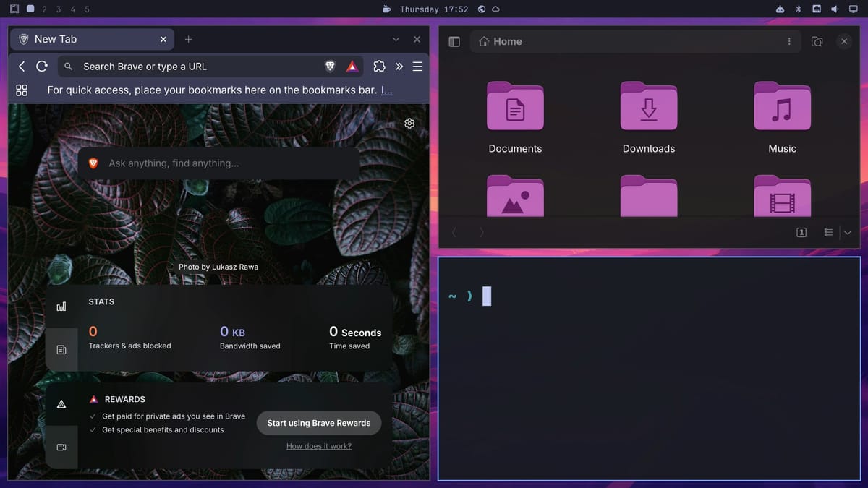Click the boxed '1' indicator in Files
This screenshot has height=488, width=868.
(801, 232)
